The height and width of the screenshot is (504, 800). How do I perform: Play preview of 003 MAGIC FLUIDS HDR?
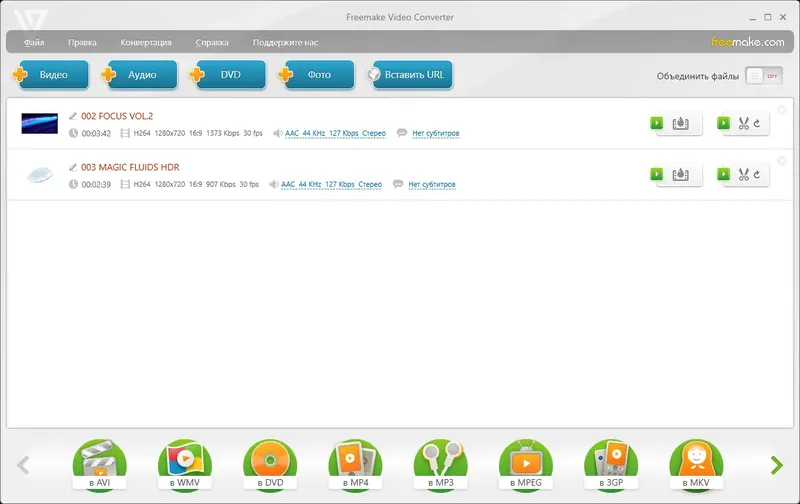click(x=656, y=174)
